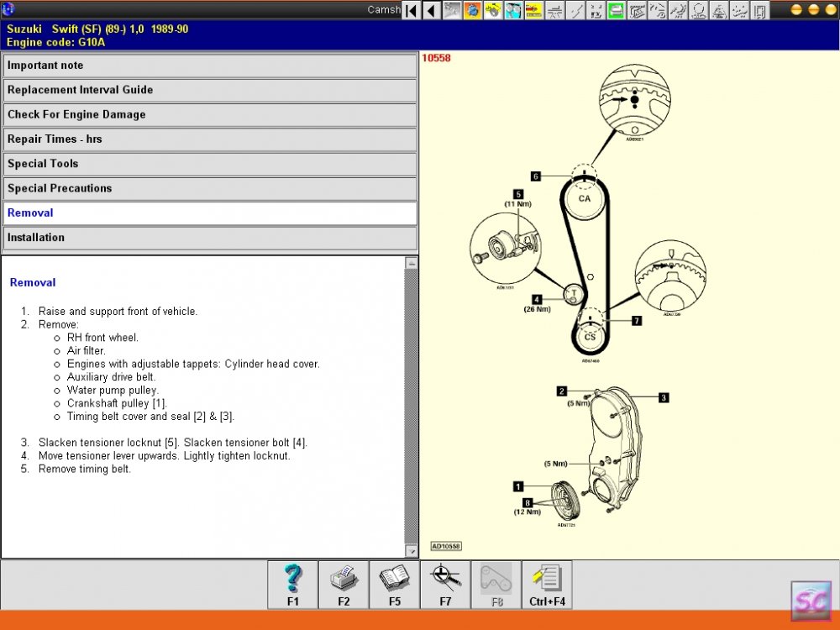The height and width of the screenshot is (630, 840).
Task: Open notes with the Ctrl+F4 notepad button
Action: [x=548, y=585]
